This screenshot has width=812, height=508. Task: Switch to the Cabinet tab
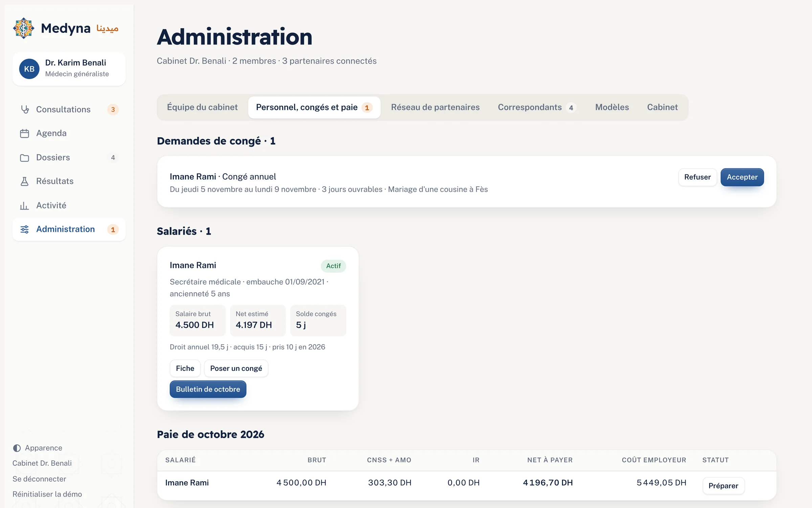pyautogui.click(x=662, y=107)
